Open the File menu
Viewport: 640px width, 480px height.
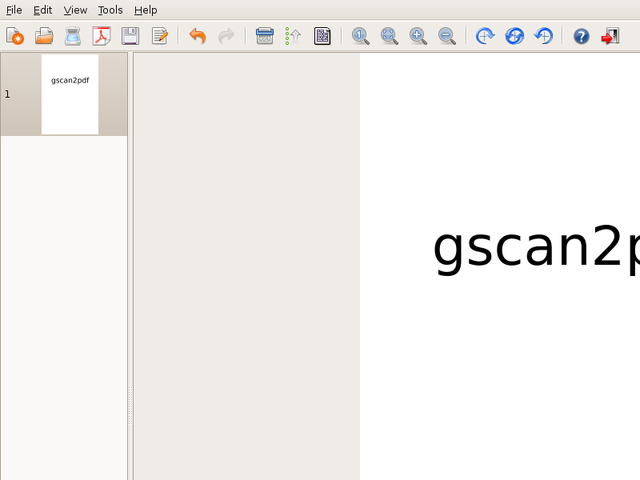pyautogui.click(x=14, y=10)
